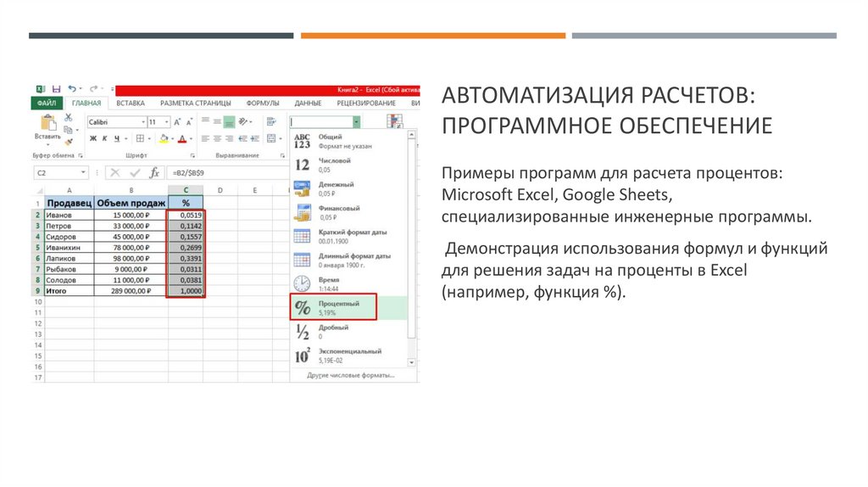Decrease indent in the alignment group
868x487 pixels.
click(242, 138)
